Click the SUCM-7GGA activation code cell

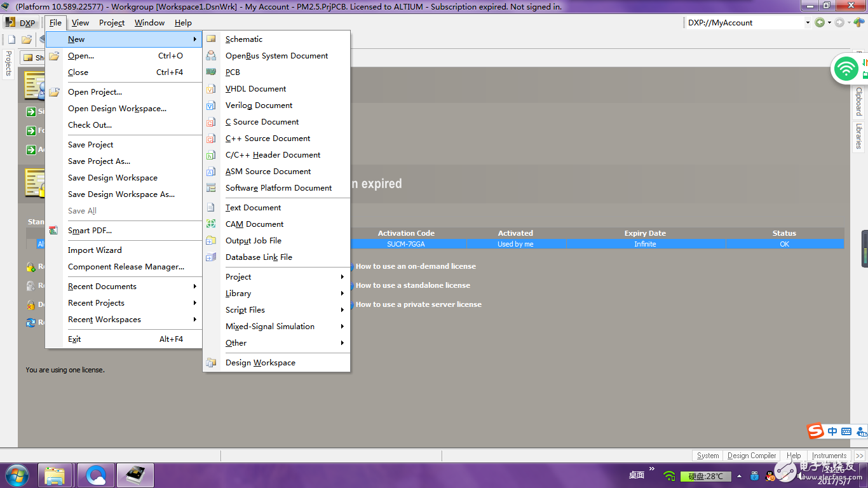pos(406,244)
